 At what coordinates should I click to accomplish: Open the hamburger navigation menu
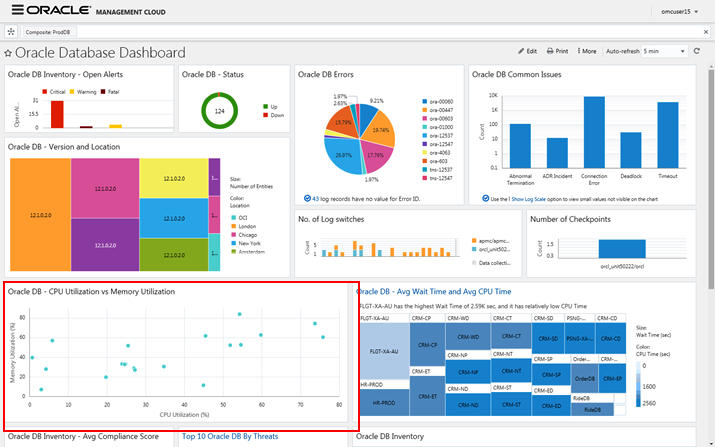tap(17, 10)
